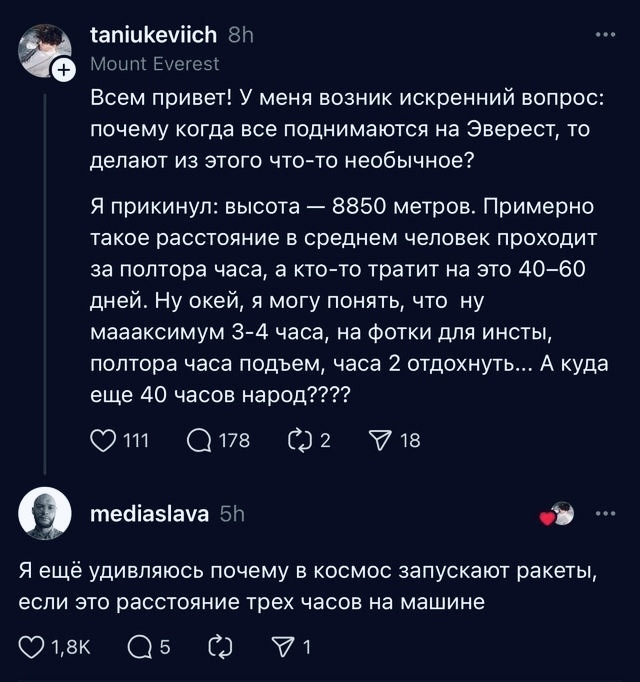Screen dimensions: 640x682
Task: View taniukeviich profile picture
Action: pyautogui.click(x=43, y=48)
